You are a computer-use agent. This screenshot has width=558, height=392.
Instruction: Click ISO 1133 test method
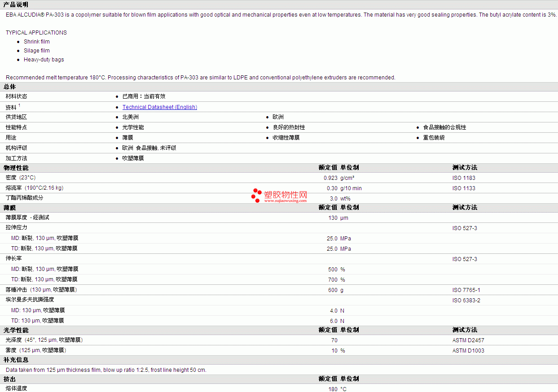[x=464, y=188]
